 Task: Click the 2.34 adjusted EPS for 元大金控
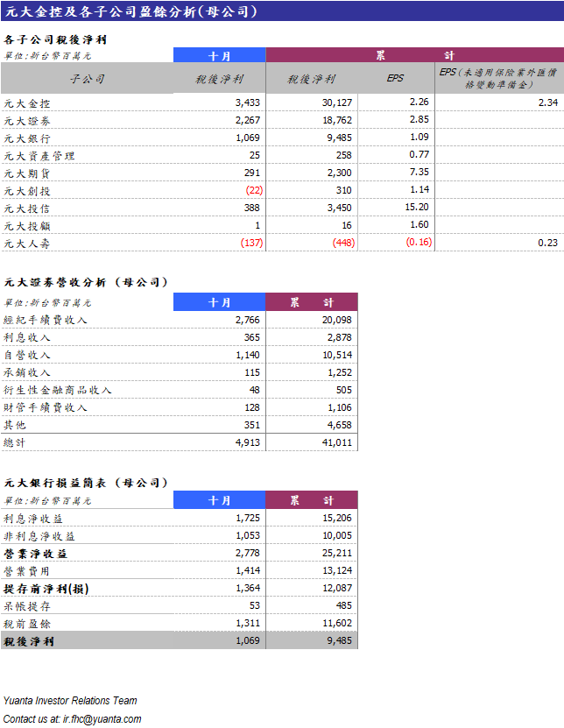[x=547, y=103]
